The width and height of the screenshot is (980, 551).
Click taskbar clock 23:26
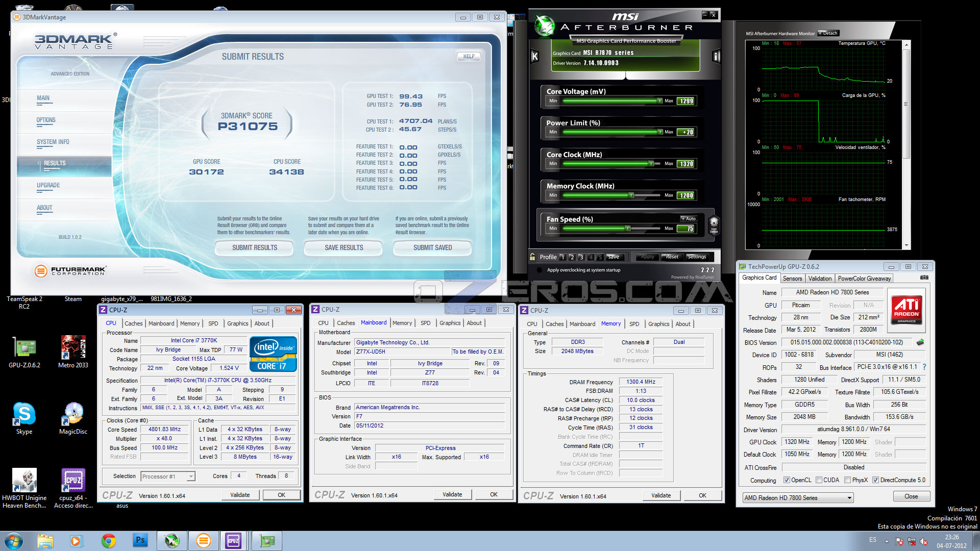(x=951, y=541)
